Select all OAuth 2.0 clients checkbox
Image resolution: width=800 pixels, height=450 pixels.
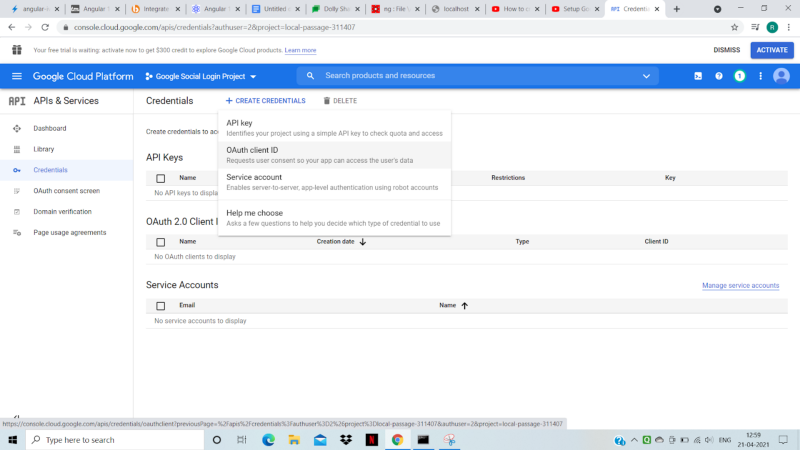click(161, 242)
